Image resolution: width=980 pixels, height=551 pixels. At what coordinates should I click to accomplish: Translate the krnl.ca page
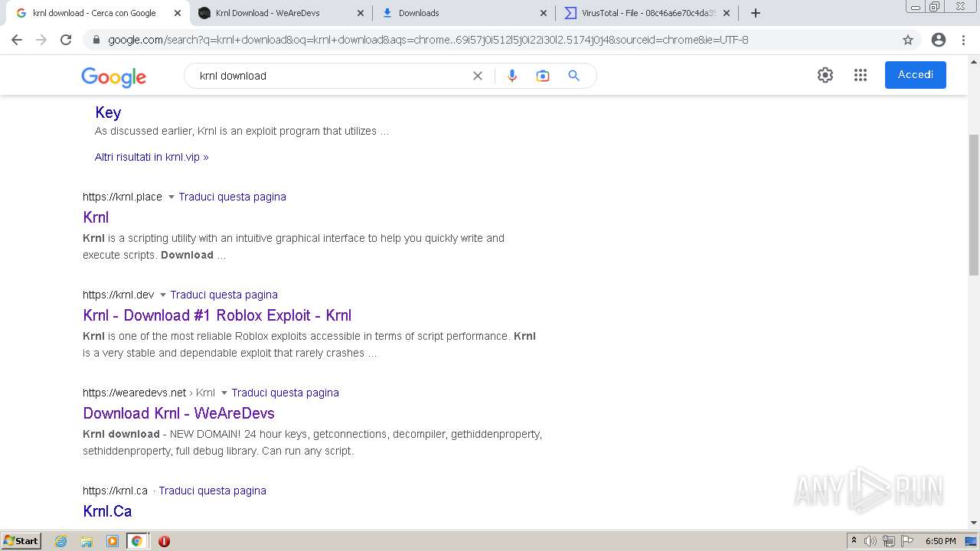[213, 491]
